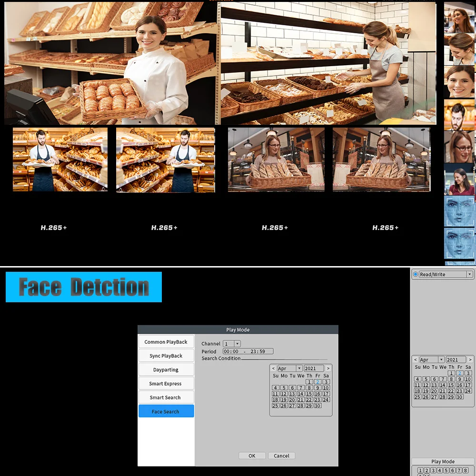The height and width of the screenshot is (476, 476).
Task: Pick highlighted day 2 in dialog calendar
Action: pyautogui.click(x=317, y=382)
